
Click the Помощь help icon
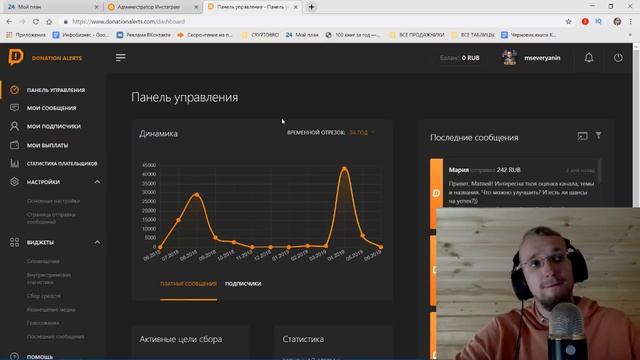14,356
